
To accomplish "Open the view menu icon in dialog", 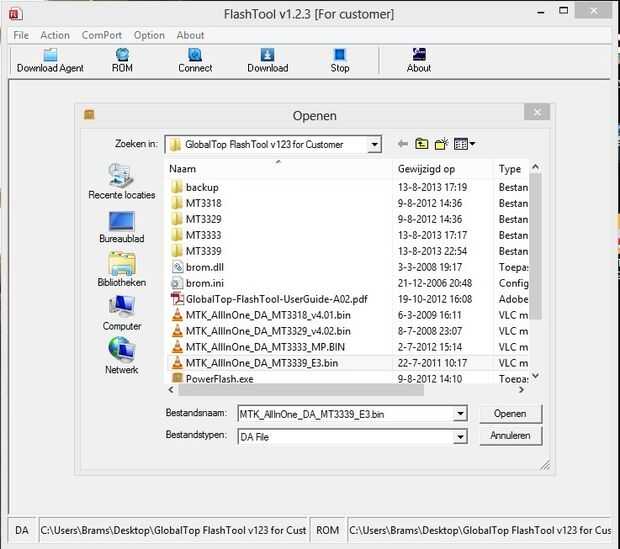I will pos(464,144).
